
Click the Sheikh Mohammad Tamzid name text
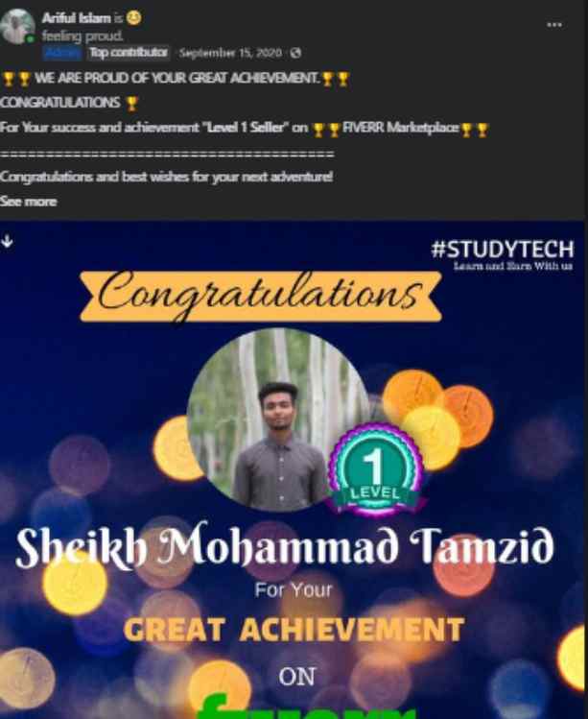point(285,546)
